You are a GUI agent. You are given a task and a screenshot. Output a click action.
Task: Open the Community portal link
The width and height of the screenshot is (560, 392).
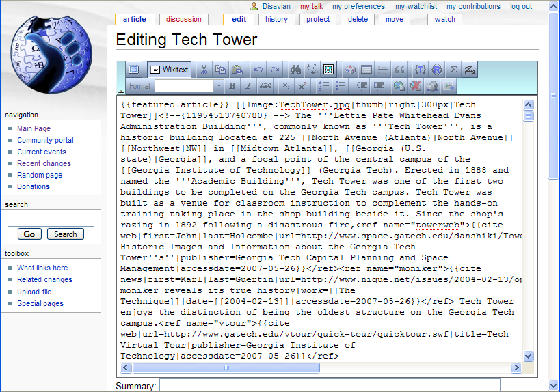tap(45, 140)
